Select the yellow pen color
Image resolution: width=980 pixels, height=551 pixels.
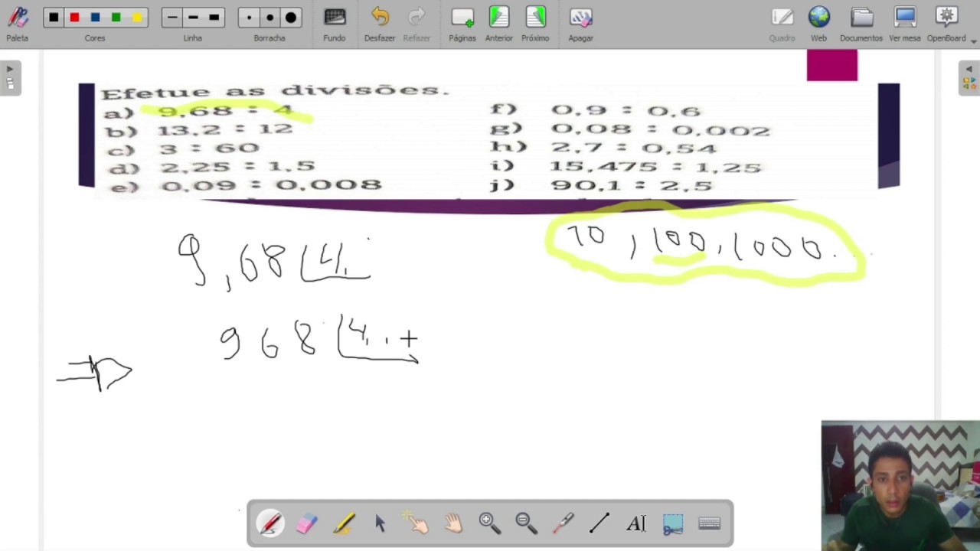(x=136, y=17)
